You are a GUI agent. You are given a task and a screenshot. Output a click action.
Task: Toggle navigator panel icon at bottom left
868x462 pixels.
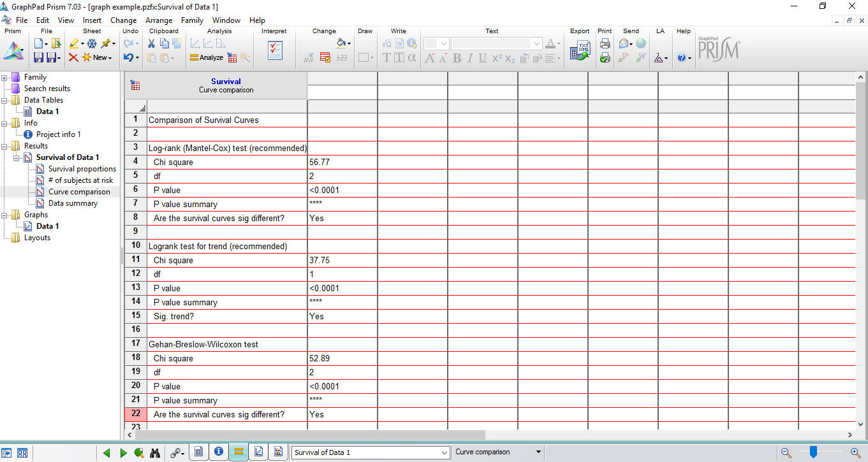click(6, 452)
